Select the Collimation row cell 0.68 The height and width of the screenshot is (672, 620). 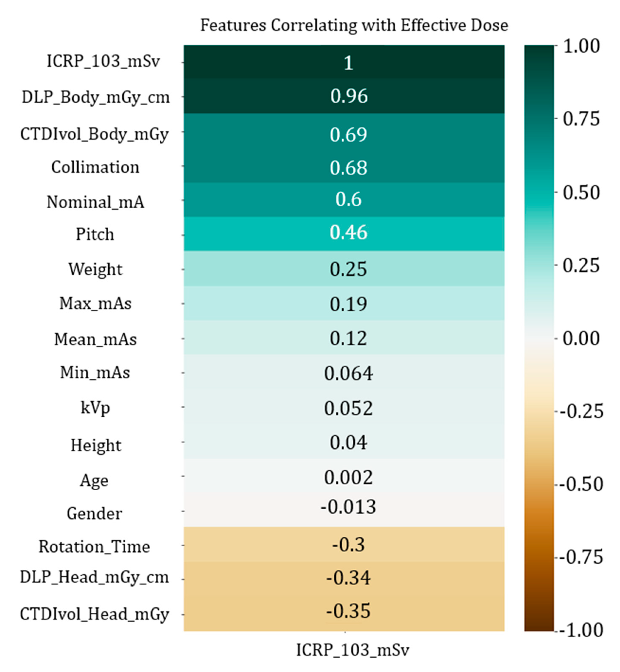pos(344,166)
